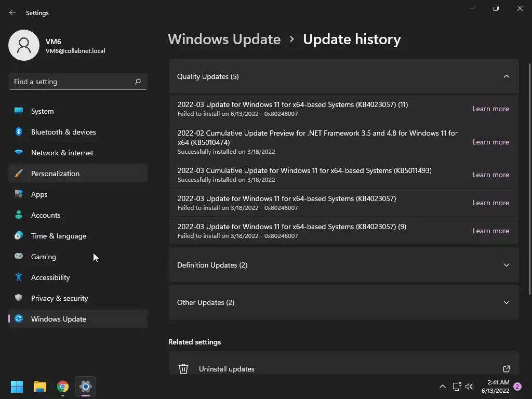Viewport: 532px width, 399px height.
Task: Click text 'Failed to install on 6/13/2022 - 0x80248007'
Action: point(238,114)
